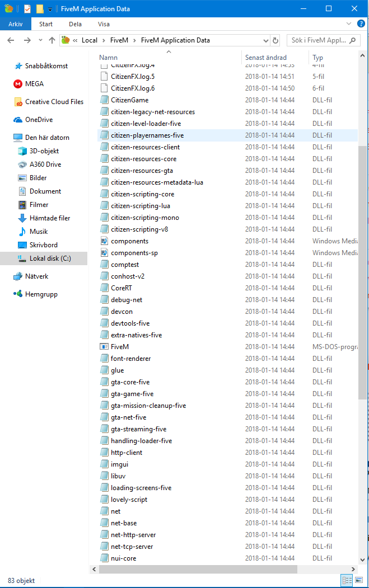This screenshot has height=588, width=369.
Task: Go up one folder level
Action: [52, 40]
